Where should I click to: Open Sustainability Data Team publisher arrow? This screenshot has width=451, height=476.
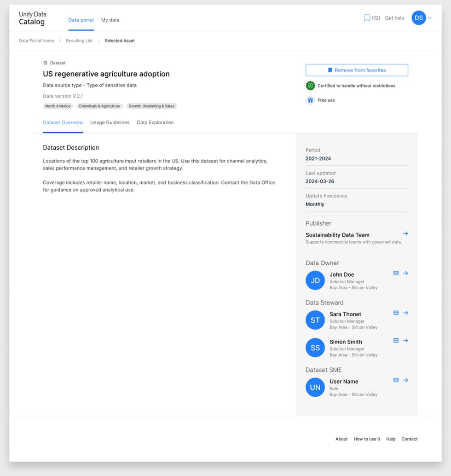[x=405, y=234]
